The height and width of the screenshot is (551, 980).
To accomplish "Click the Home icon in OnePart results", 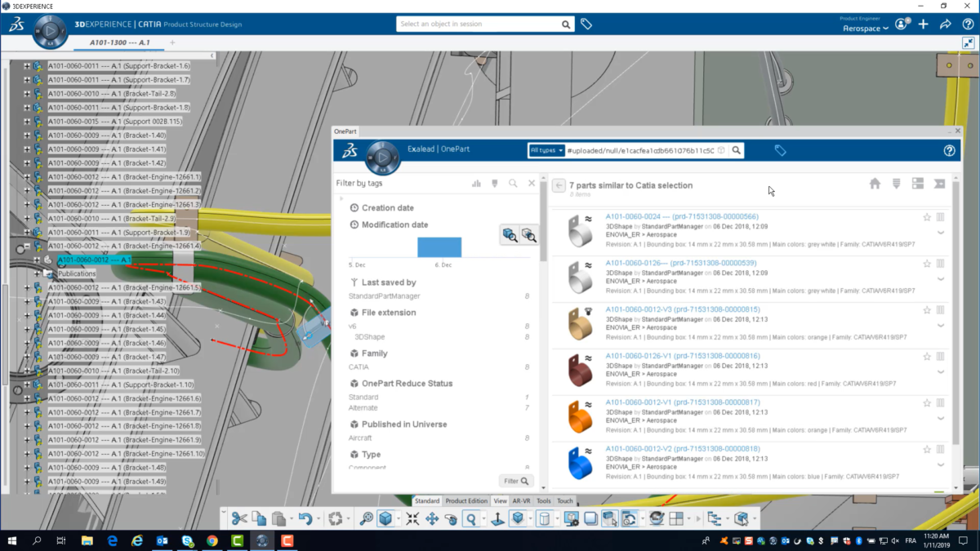I will tap(875, 184).
